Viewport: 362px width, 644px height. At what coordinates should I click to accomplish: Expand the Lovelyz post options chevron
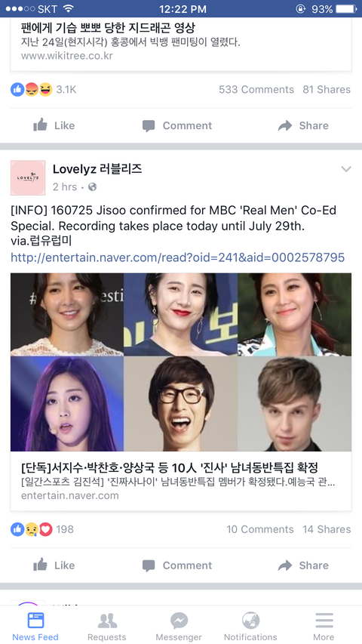click(346, 169)
